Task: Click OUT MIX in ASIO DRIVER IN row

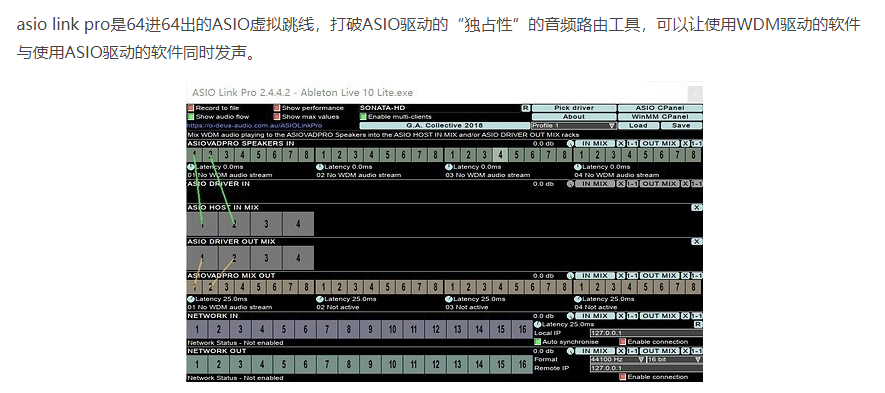Action: (x=660, y=184)
